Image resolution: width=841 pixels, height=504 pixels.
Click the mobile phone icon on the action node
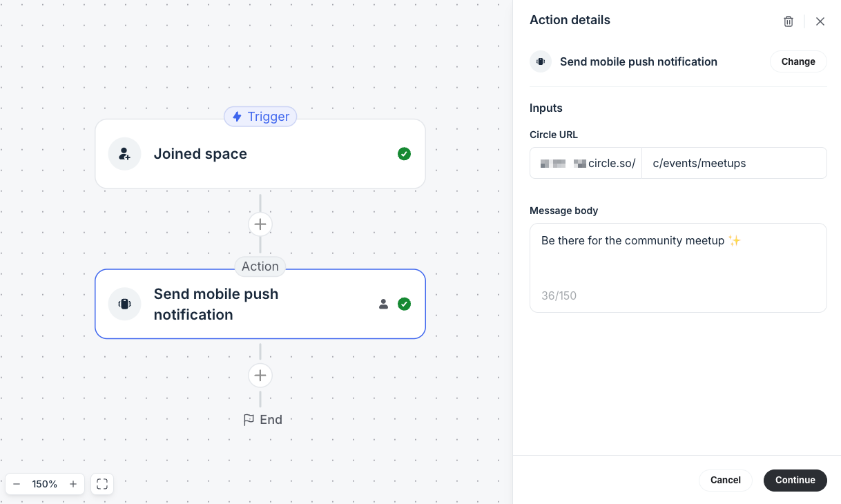[124, 304]
